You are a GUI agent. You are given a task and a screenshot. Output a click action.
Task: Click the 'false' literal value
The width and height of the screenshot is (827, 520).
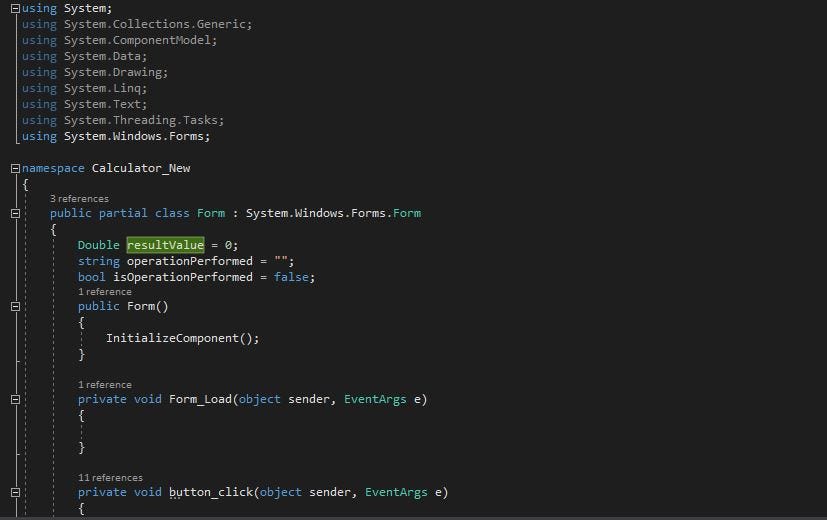pos(291,277)
